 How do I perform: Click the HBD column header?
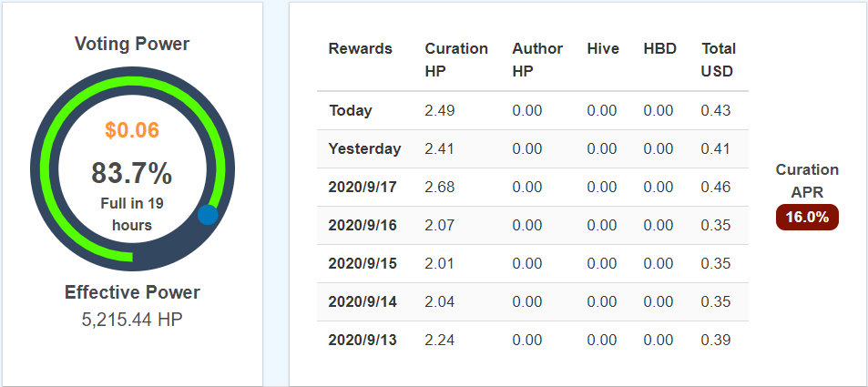[659, 48]
